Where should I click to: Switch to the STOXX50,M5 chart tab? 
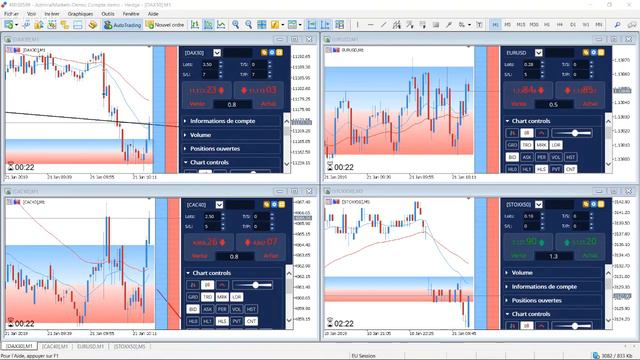[129, 346]
